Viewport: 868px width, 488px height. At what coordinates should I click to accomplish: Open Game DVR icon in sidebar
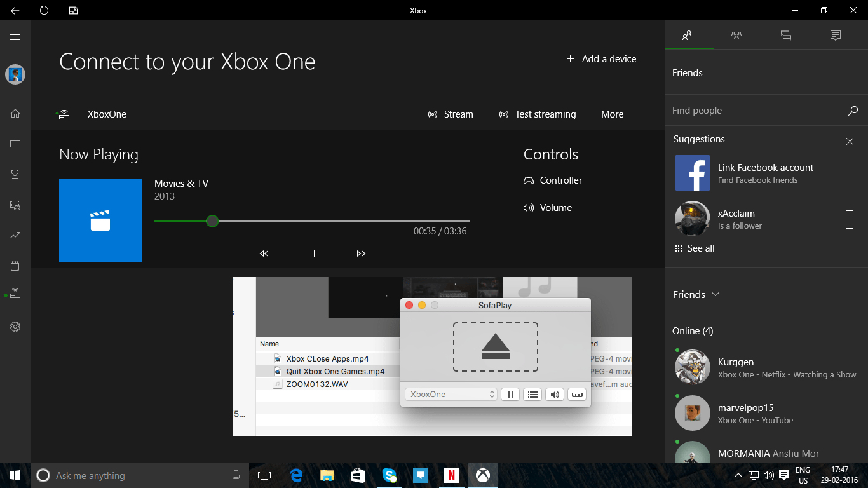[15, 205]
